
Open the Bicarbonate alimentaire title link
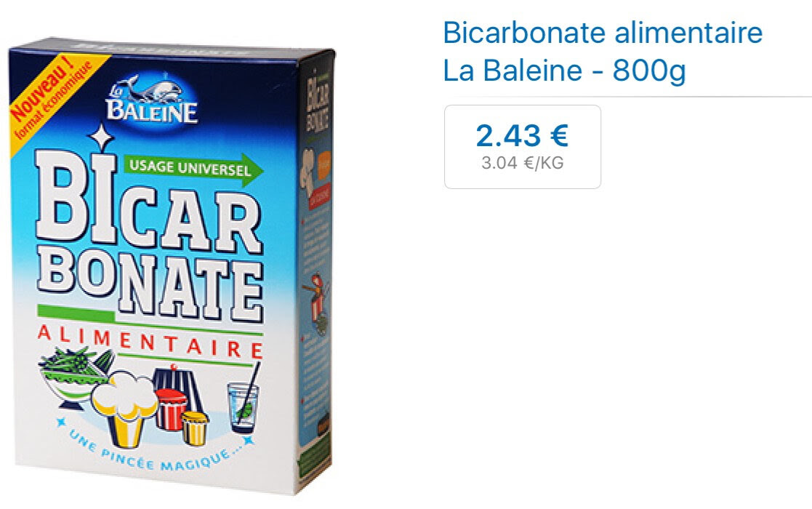603,33
